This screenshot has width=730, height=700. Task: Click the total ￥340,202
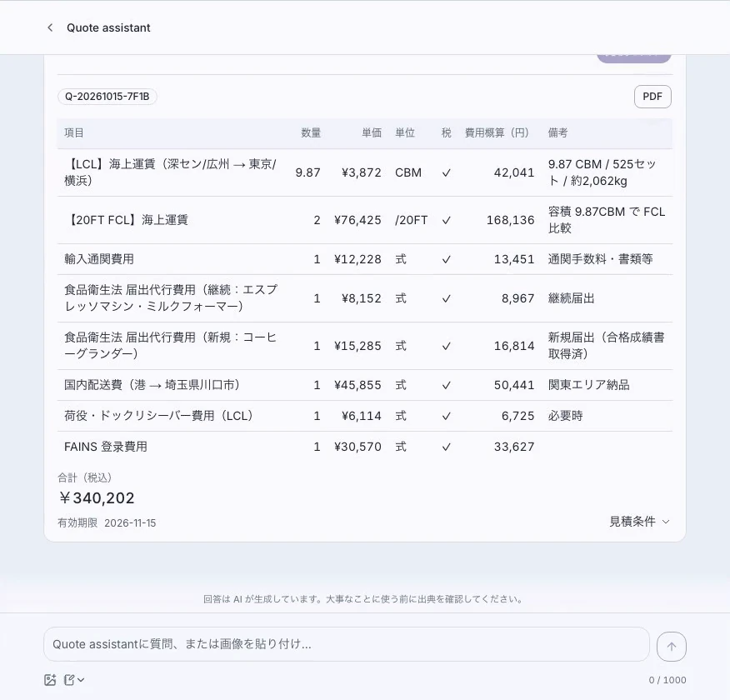pyautogui.click(x=97, y=498)
